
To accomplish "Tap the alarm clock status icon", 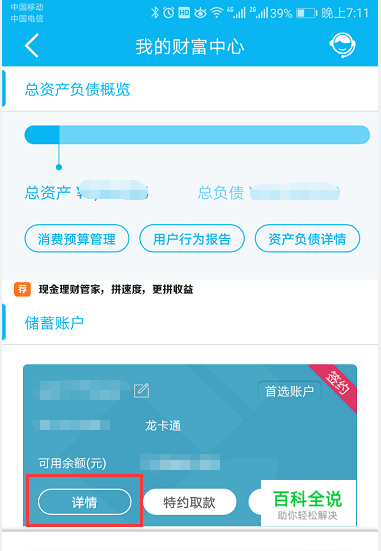I will click(x=169, y=13).
